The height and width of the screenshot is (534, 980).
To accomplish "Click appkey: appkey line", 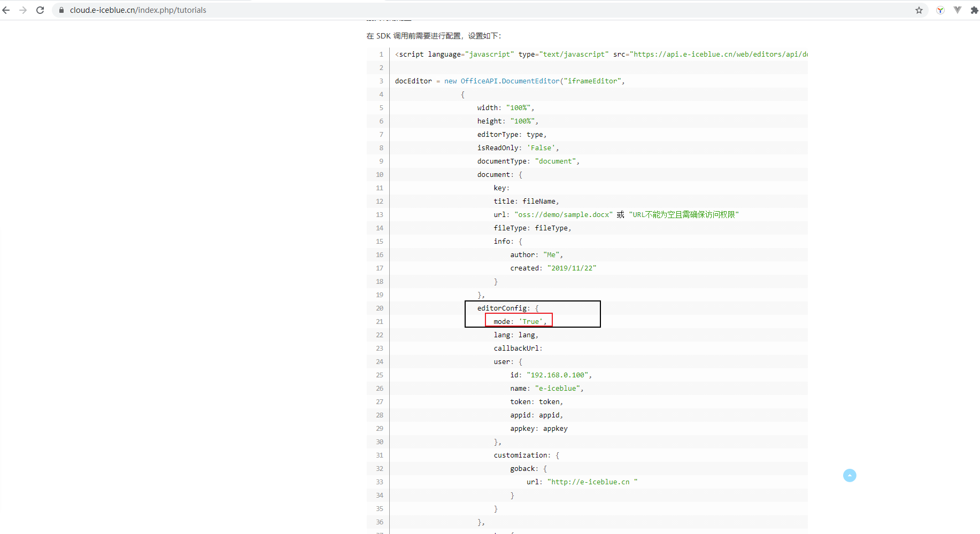I will click(x=539, y=429).
